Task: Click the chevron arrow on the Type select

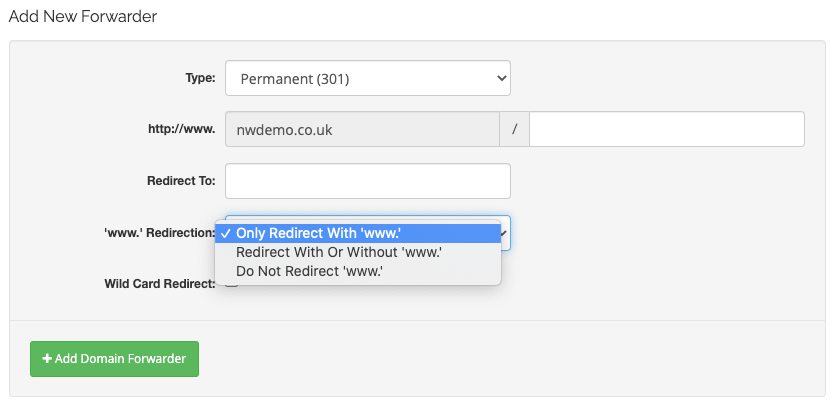Action: tap(500, 78)
